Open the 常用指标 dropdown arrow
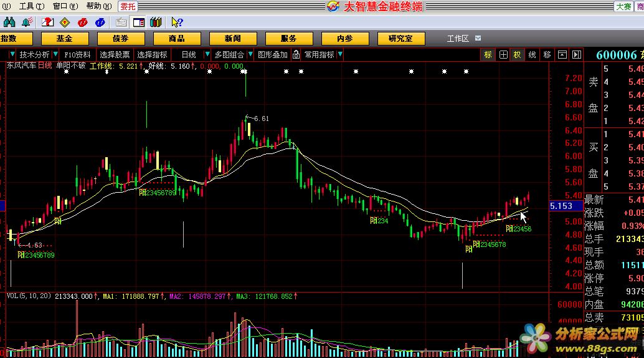This screenshot has height=358, width=644. point(340,54)
